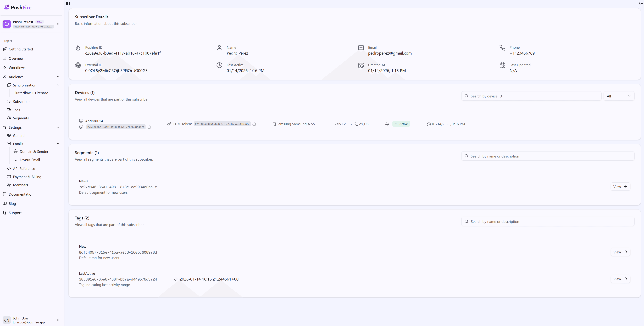644x326 pixels.
Task: Open the API Reference page
Action: [24, 168]
